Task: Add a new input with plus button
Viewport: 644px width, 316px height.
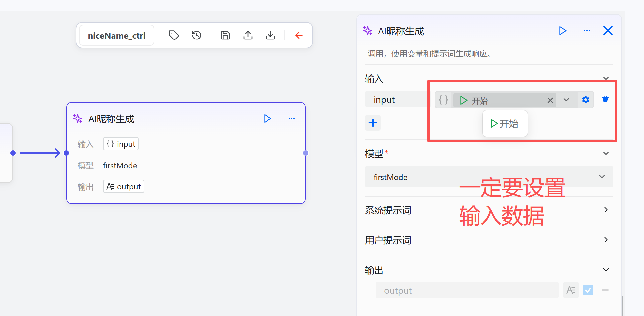Action: (x=373, y=123)
